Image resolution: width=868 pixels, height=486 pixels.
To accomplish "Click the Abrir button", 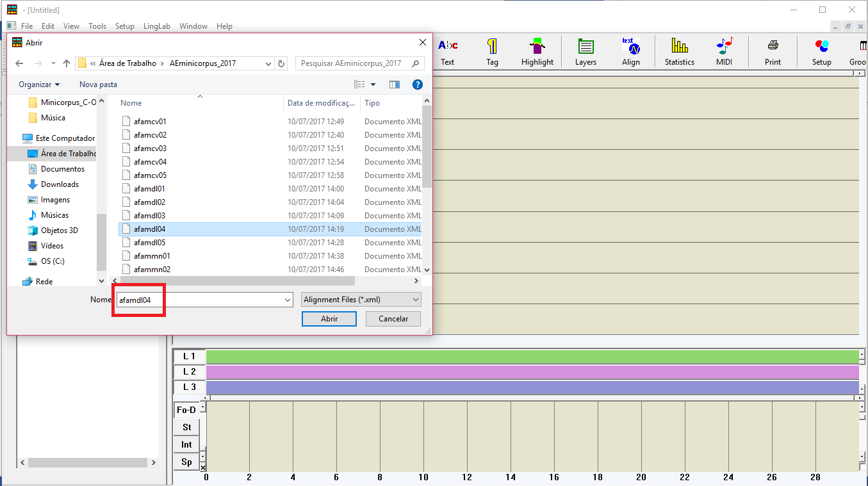I will point(329,319).
